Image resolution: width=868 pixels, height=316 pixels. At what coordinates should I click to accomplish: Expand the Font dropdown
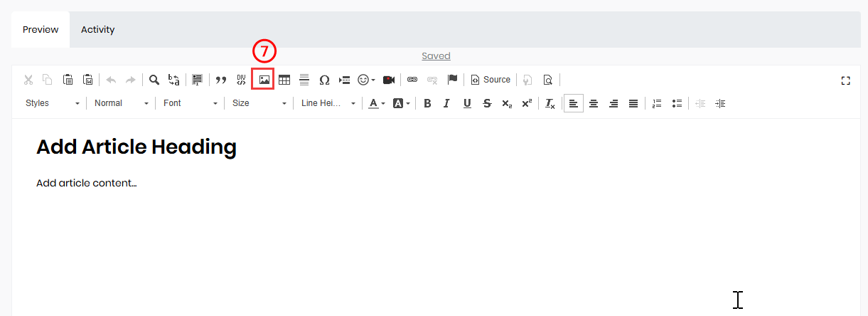[190, 103]
